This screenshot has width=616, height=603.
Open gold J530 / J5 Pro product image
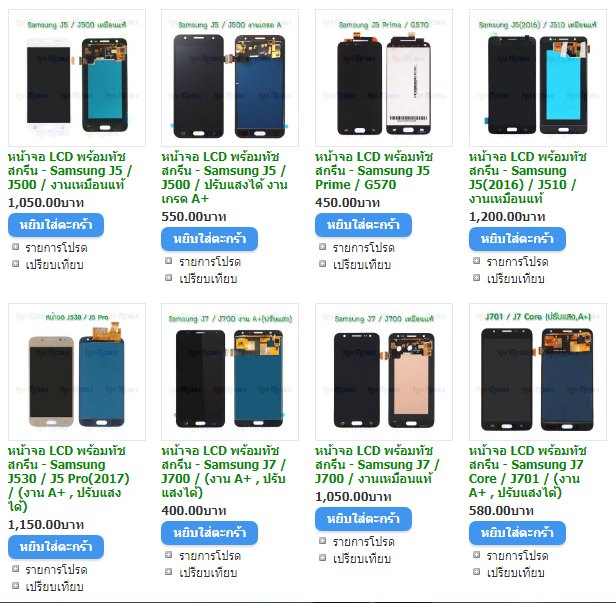[77, 372]
